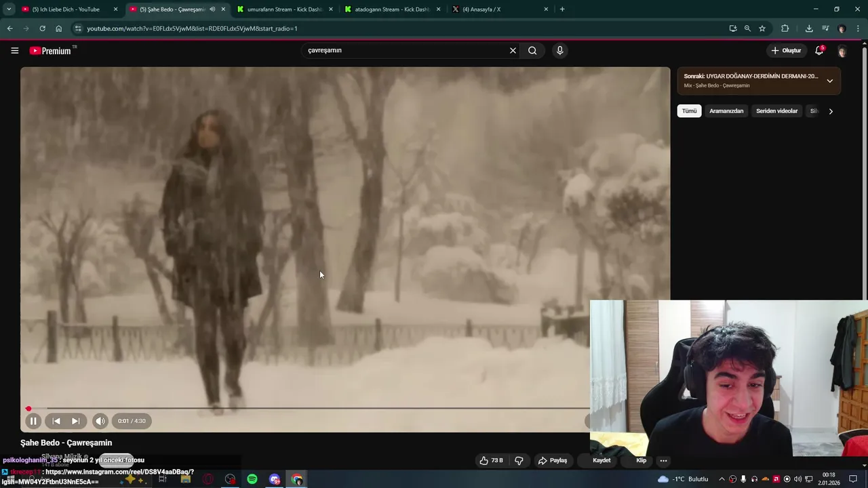The height and width of the screenshot is (488, 868).
Task: Select the Tümü filter chip
Action: tap(689, 111)
